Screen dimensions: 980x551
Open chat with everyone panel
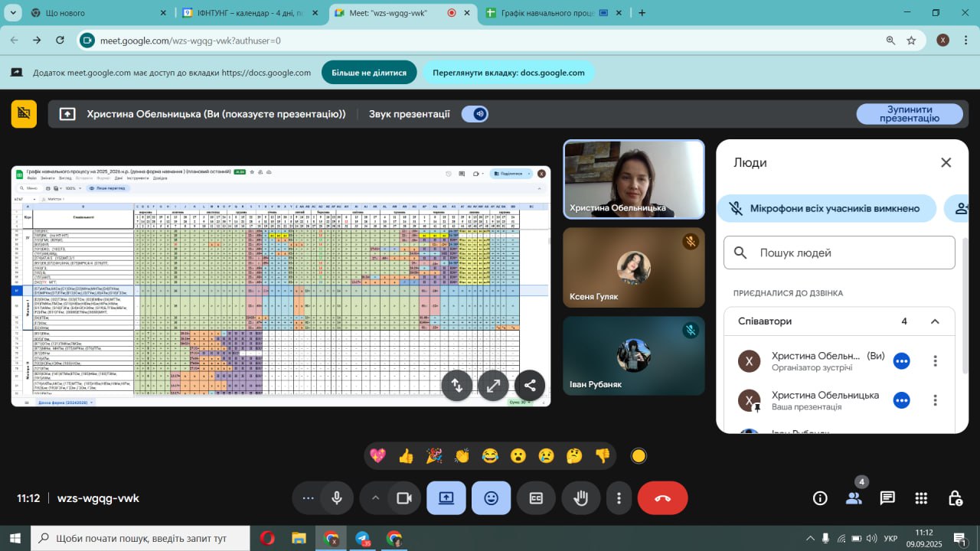(887, 498)
